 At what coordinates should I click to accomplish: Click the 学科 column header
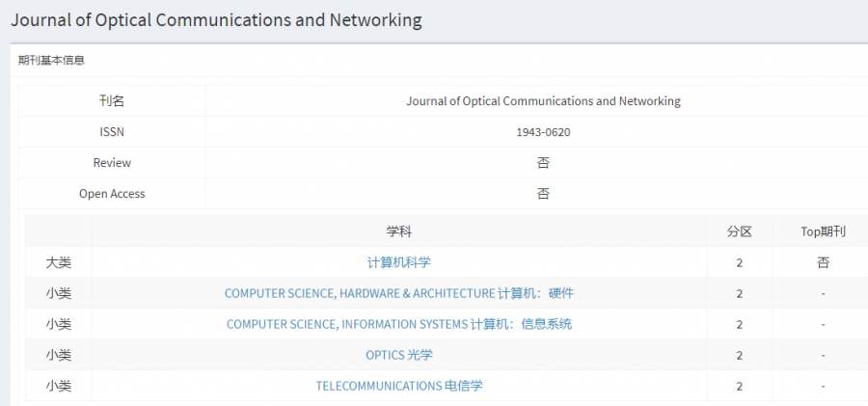398,231
